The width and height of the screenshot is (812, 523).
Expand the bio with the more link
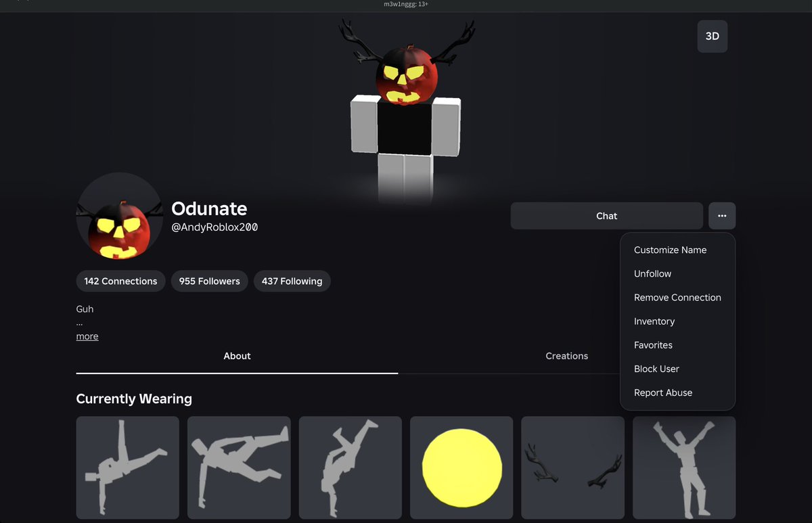(x=87, y=336)
